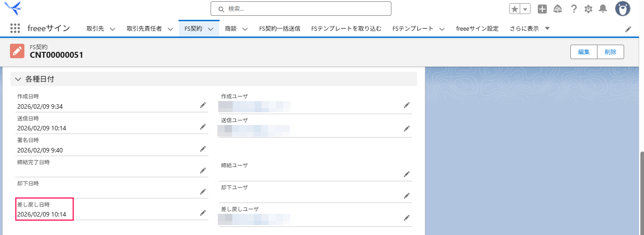Open the Global Actions plus icon
The height and width of the screenshot is (235, 644).
[x=542, y=9]
